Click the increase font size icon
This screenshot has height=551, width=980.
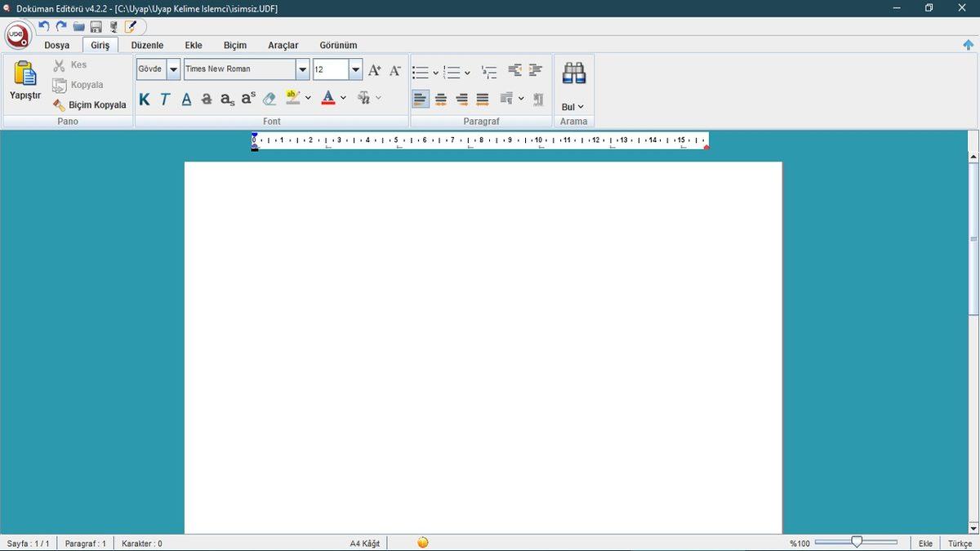pos(374,70)
